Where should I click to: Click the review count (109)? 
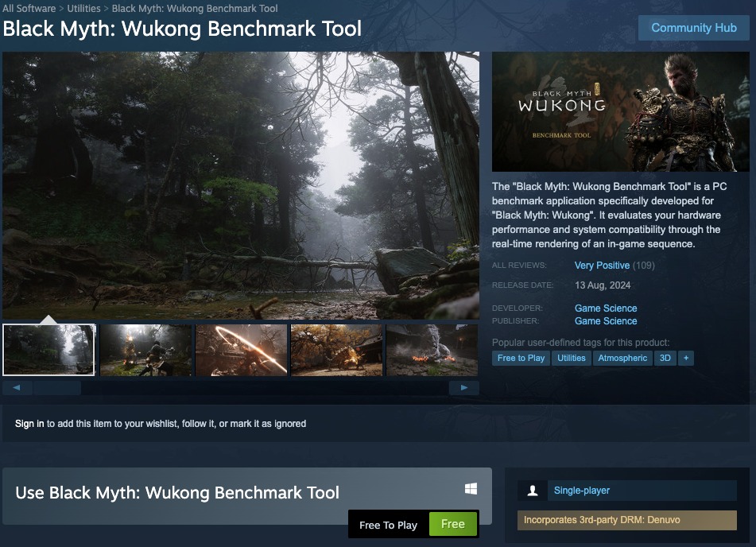tap(643, 266)
